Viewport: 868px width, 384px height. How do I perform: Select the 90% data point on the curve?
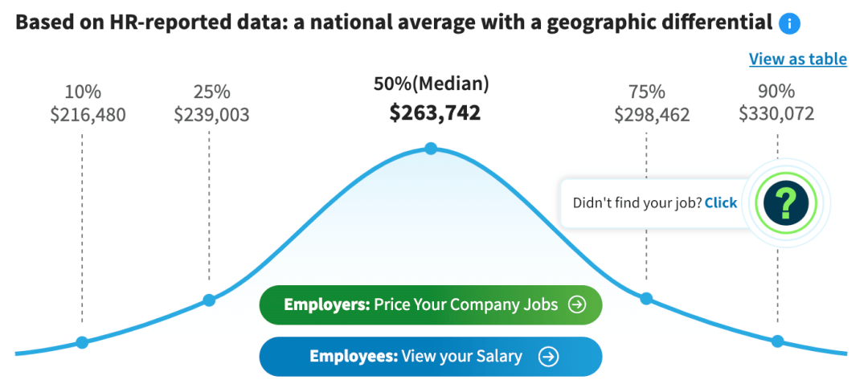(x=777, y=341)
